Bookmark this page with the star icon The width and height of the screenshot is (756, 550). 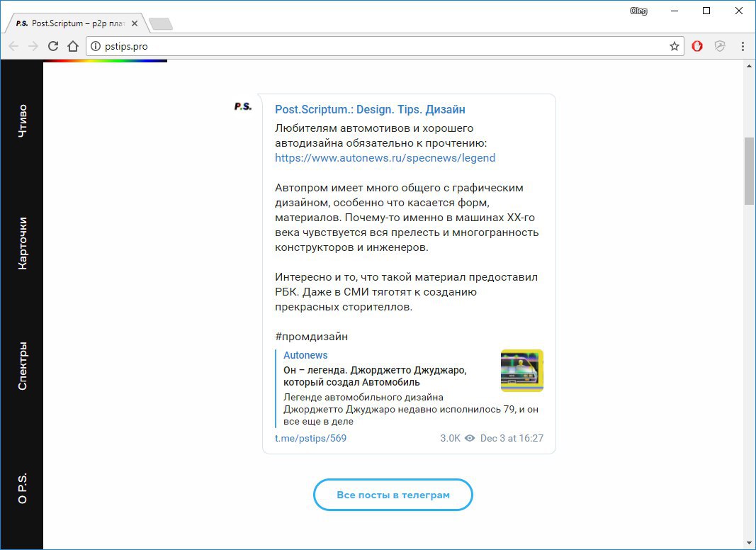[674, 46]
